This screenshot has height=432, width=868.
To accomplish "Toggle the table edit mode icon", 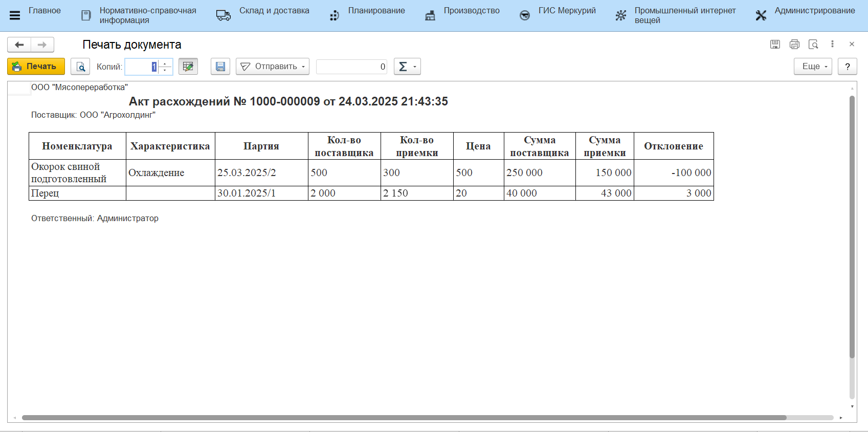I will coord(188,67).
